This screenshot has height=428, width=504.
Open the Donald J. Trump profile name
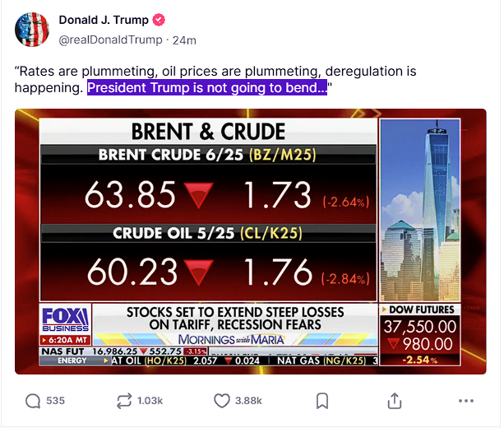coord(104,20)
